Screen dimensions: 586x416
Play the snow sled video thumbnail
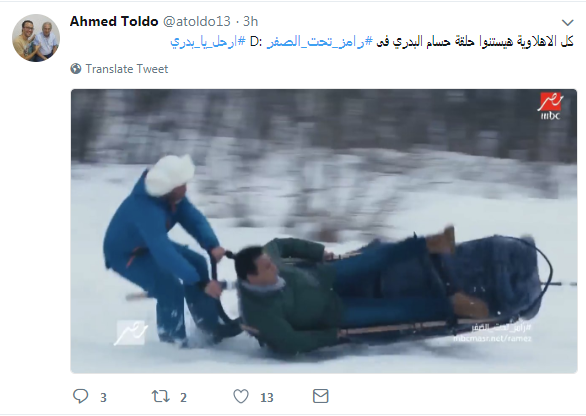[324, 231]
